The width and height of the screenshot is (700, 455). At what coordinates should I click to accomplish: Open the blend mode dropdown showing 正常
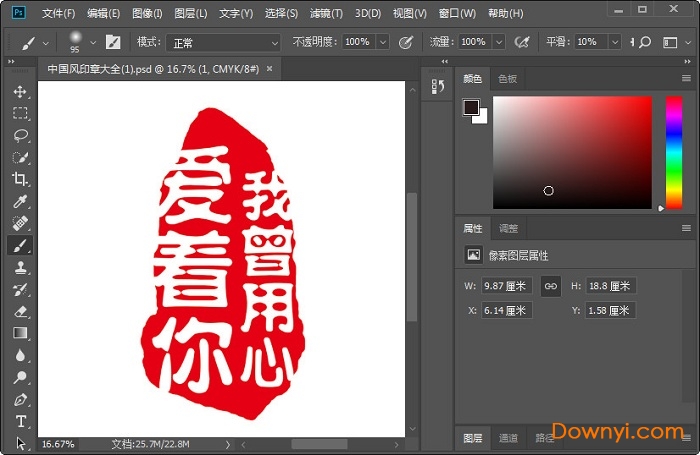pos(223,42)
